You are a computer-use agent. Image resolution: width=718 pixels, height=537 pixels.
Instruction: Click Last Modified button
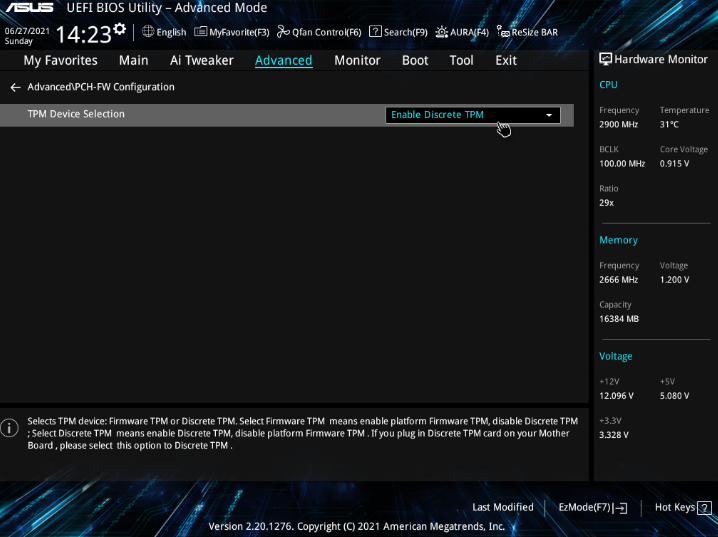pos(503,507)
